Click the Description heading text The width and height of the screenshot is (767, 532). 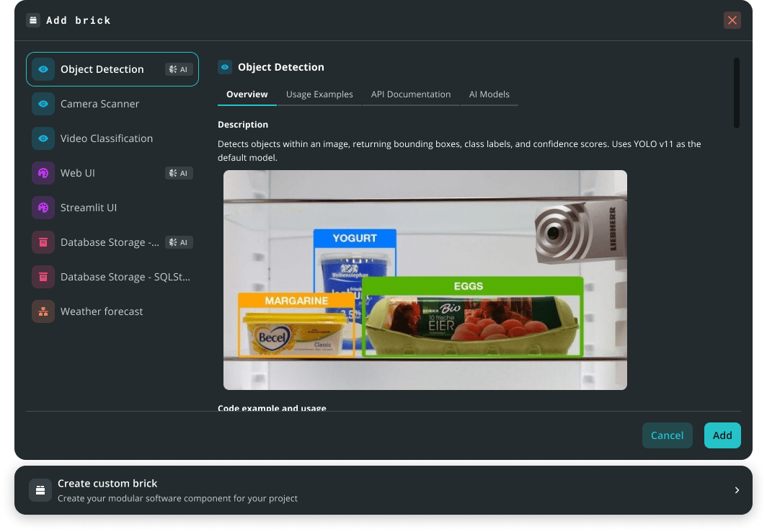pyautogui.click(x=243, y=125)
